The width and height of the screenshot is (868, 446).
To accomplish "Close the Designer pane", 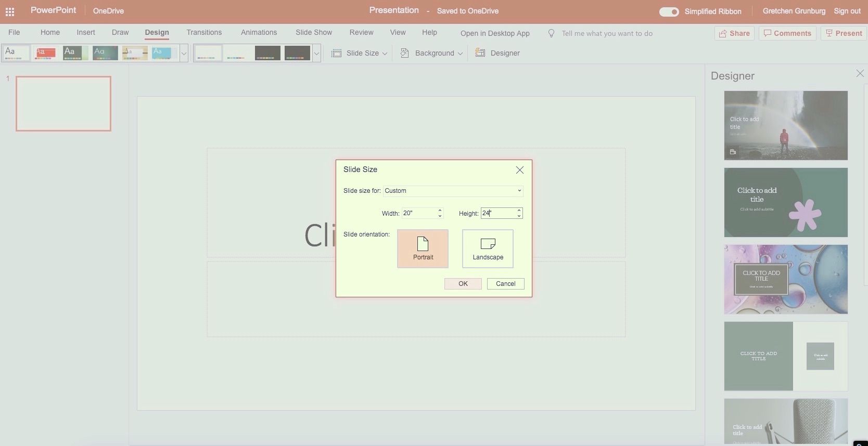I will tap(860, 74).
